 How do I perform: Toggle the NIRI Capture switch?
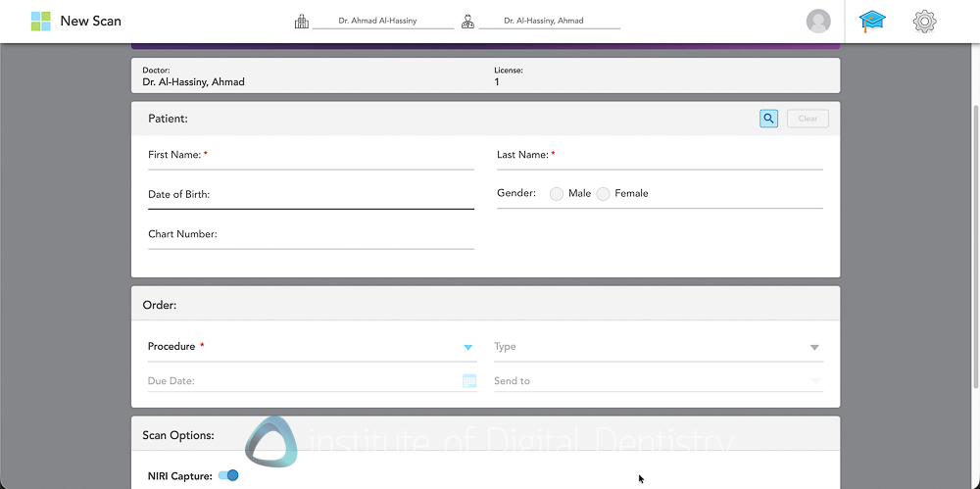pyautogui.click(x=228, y=476)
